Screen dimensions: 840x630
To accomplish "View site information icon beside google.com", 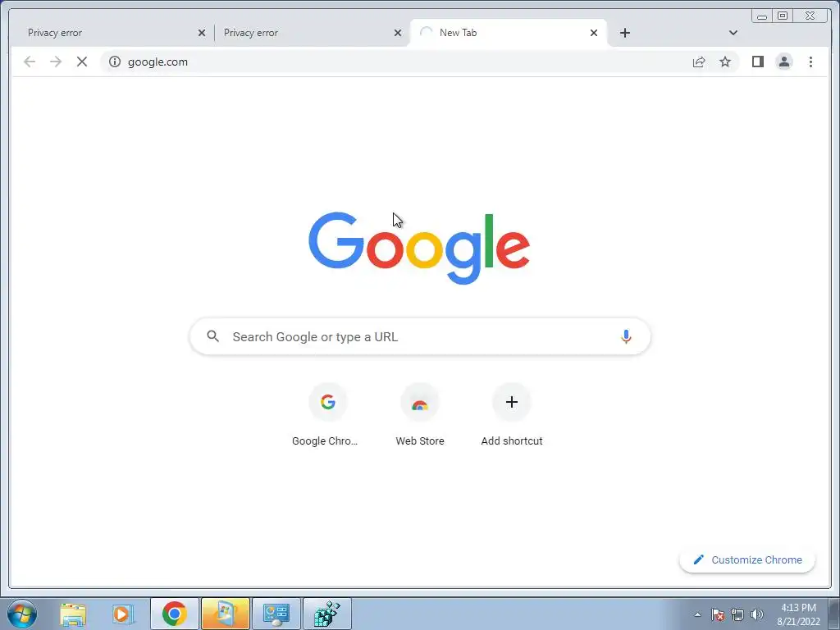I will point(115,62).
